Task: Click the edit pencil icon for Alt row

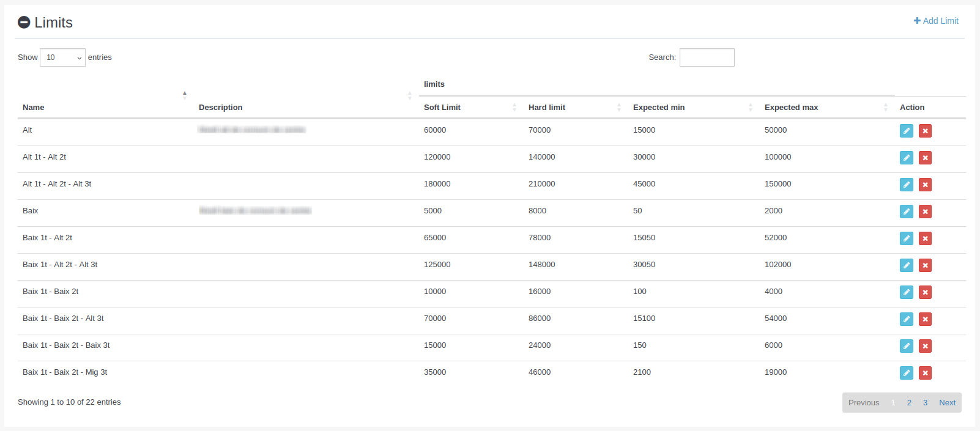Action: 906,131
